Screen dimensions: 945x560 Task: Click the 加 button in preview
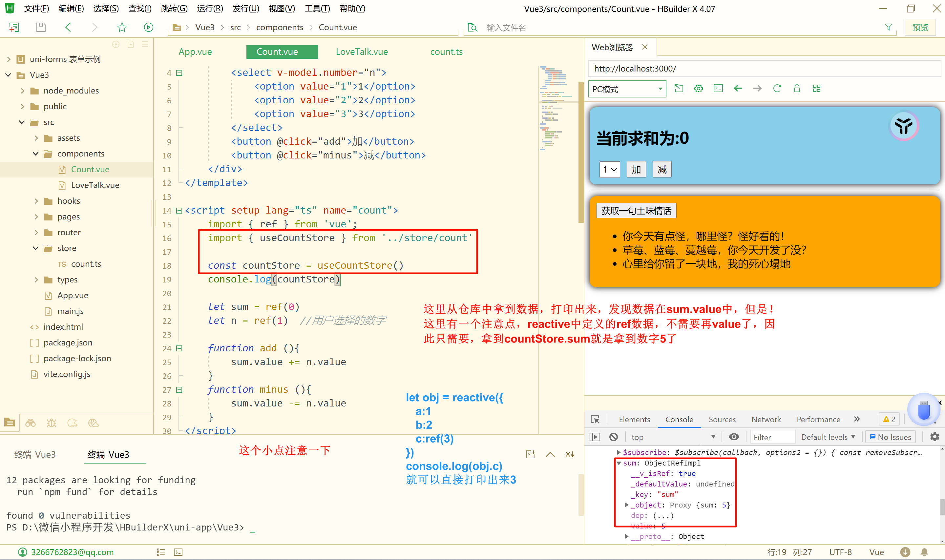(636, 169)
